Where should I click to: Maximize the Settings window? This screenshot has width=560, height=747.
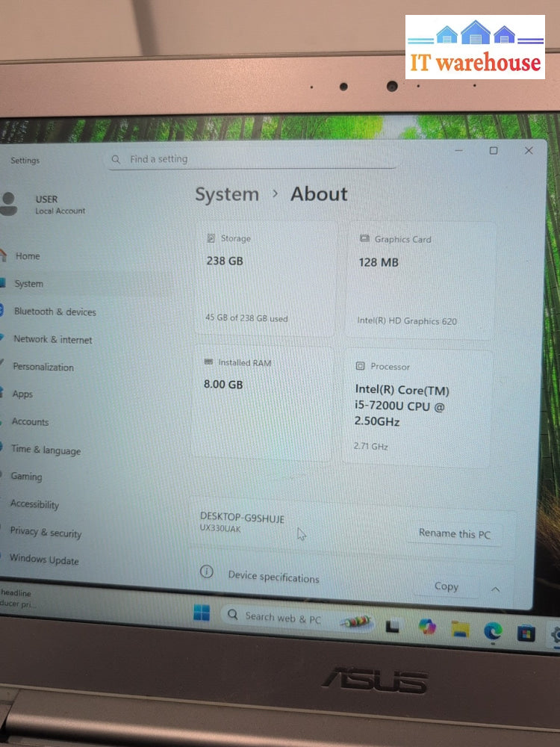click(x=494, y=151)
